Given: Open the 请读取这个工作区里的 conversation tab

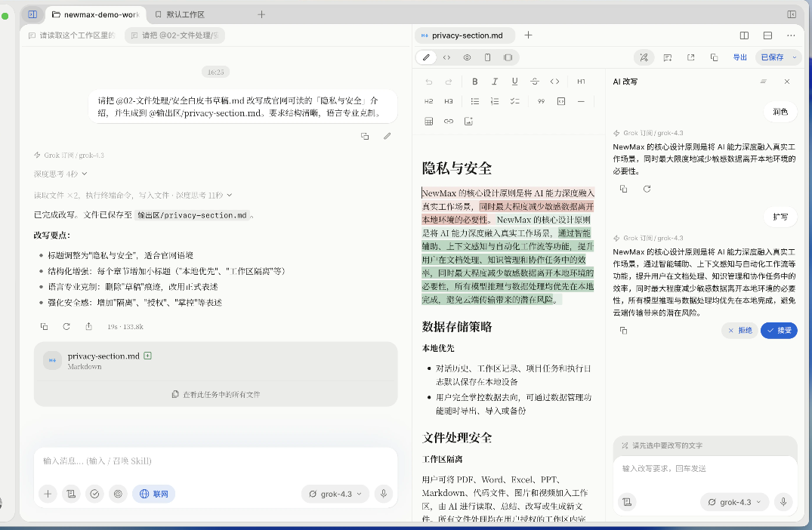Looking at the screenshot, I should coord(72,35).
